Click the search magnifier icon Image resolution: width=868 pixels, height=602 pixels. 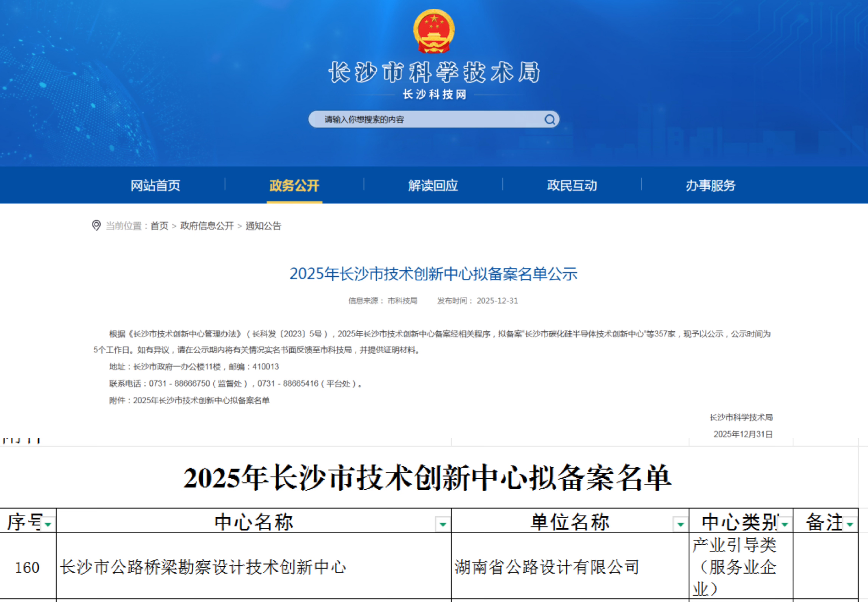click(x=550, y=120)
